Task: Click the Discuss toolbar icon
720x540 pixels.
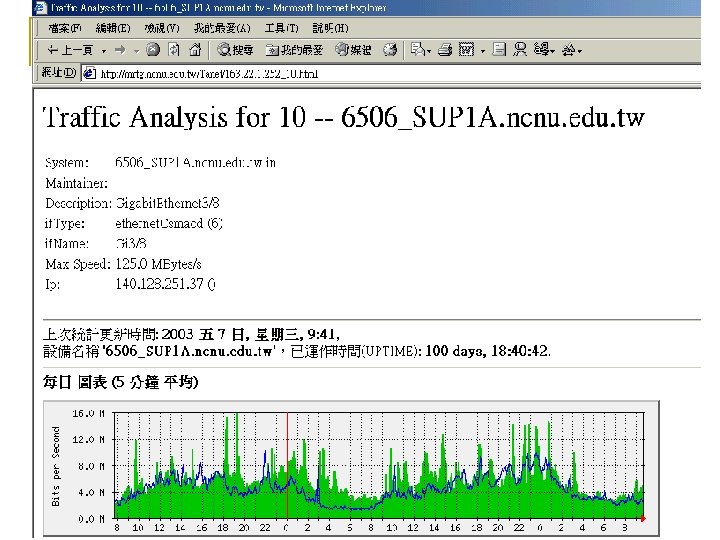Action: 499,50
